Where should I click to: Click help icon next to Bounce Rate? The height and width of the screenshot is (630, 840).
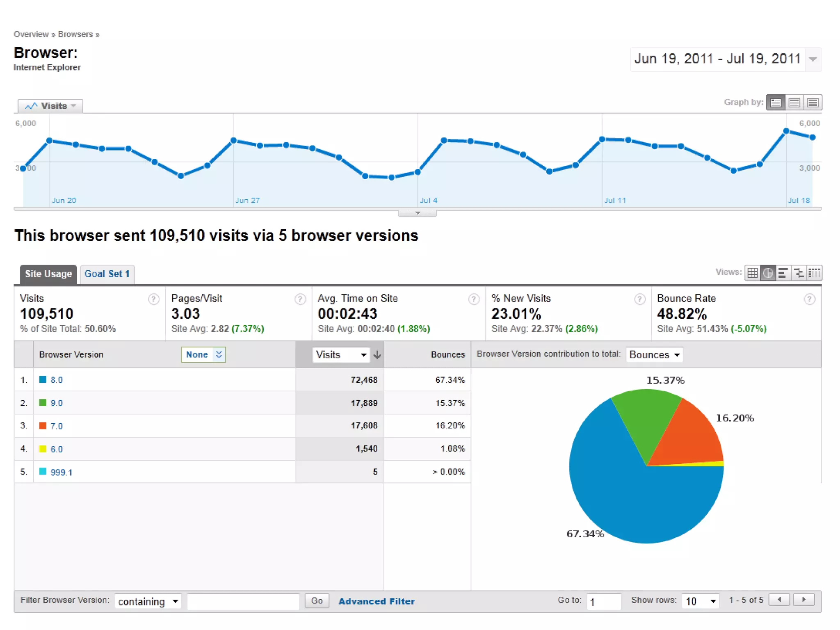point(809,299)
